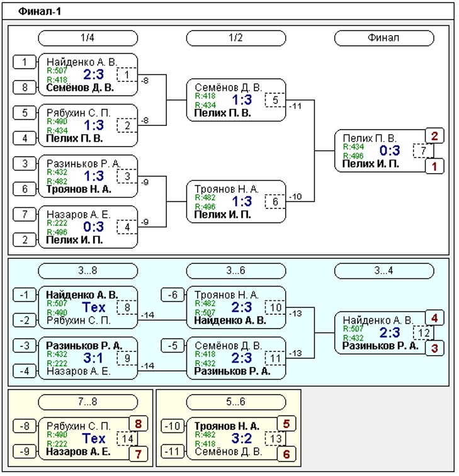Select the -10 label next to match 6
The height and width of the screenshot is (476, 459).
coord(295,196)
